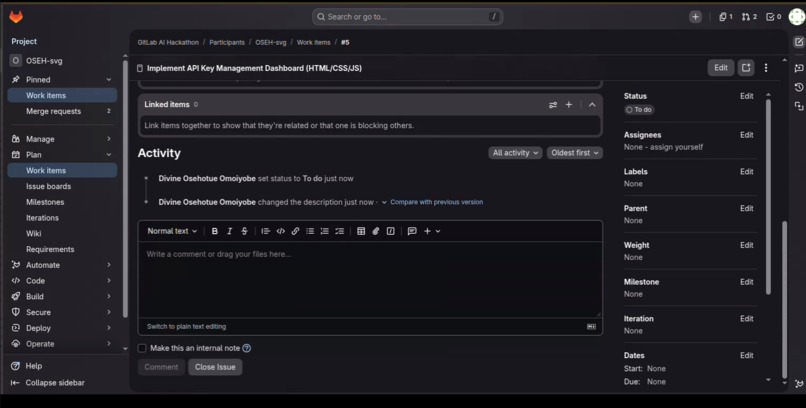The image size is (806, 408).
Task: Click assign yourself link
Action: (677, 147)
